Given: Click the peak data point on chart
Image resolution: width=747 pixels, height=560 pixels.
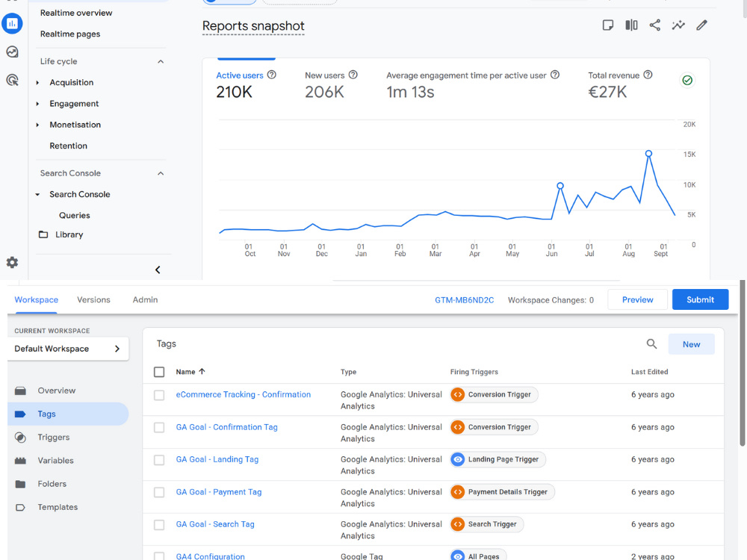Looking at the screenshot, I should (x=648, y=153).
